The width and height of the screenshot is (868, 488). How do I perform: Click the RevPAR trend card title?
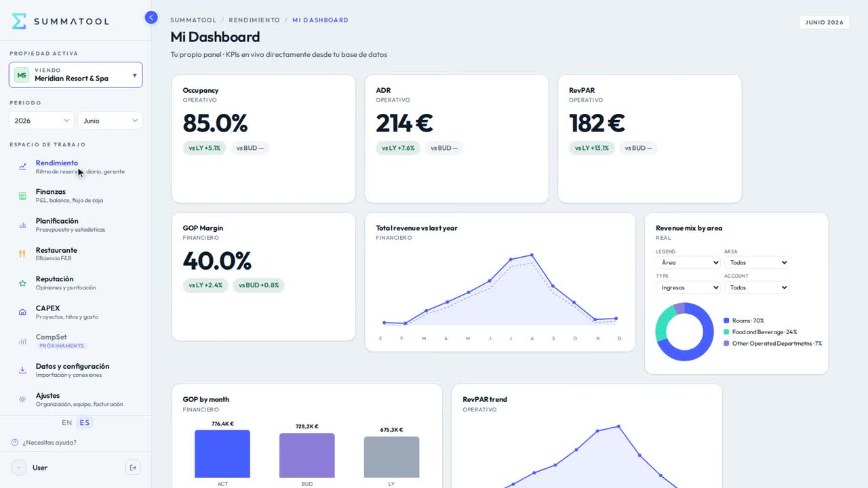click(485, 400)
